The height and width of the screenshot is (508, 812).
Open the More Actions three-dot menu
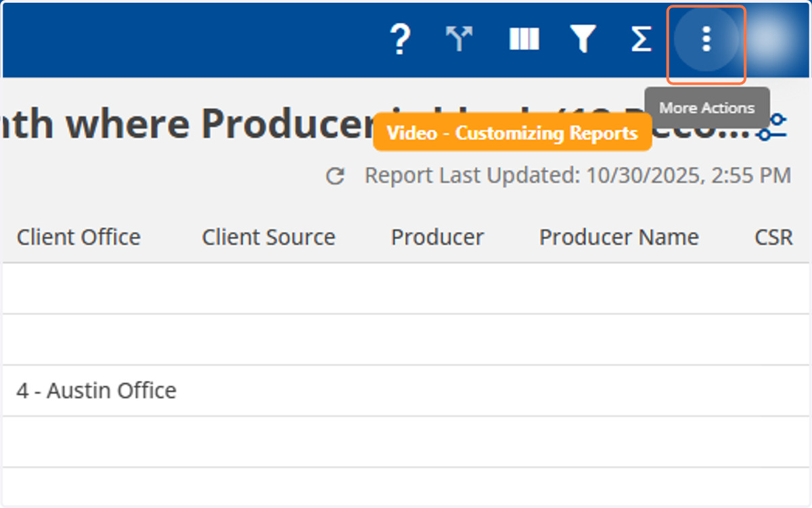pos(706,39)
